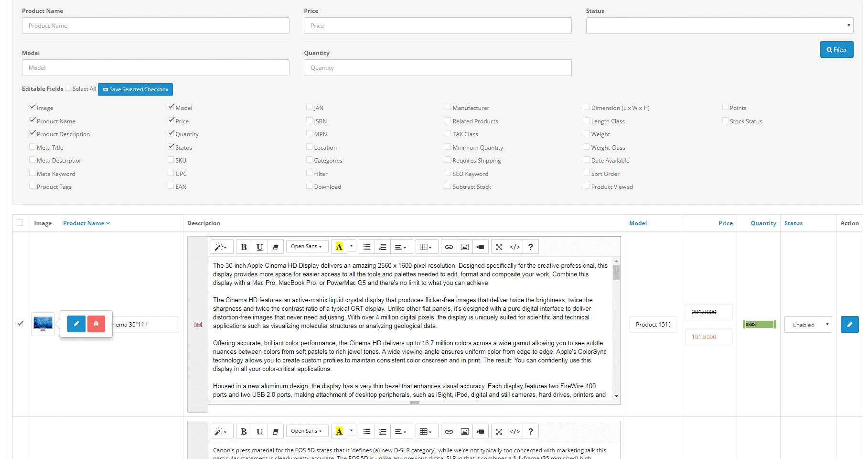Insert picture icon in first editor toolbar

tap(465, 247)
